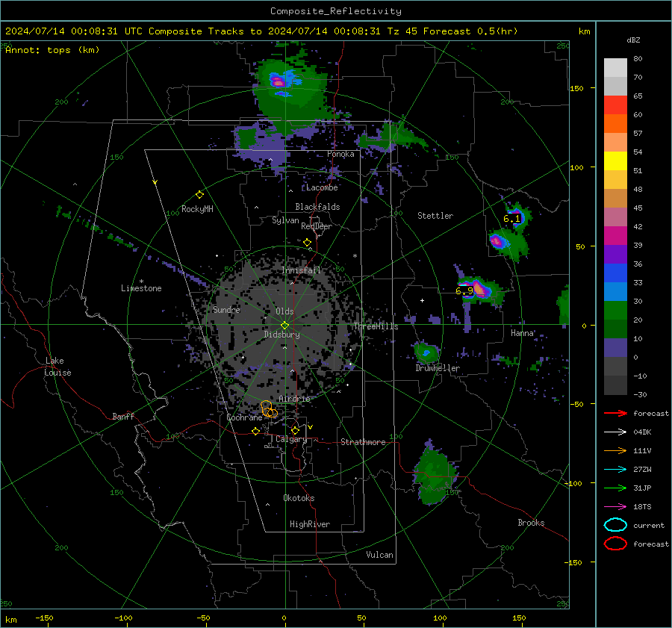Click the Banff town label
Screen dimensions: 672x628
(123, 417)
